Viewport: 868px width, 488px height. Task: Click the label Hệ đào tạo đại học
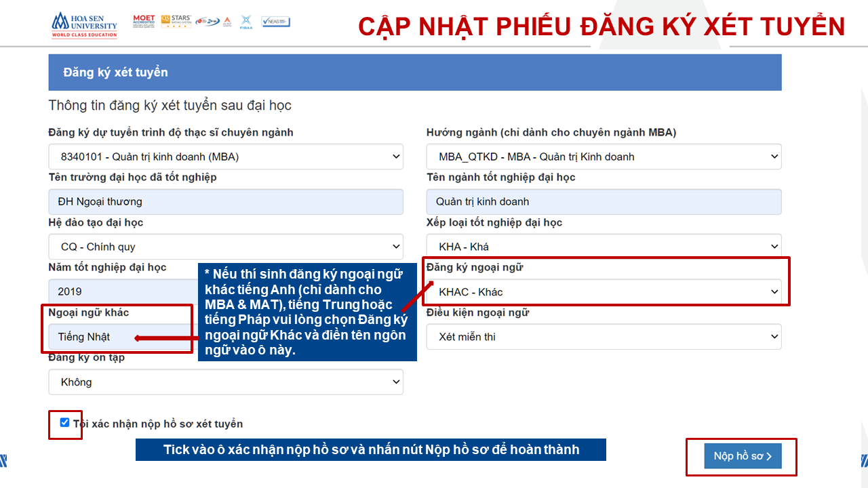coord(96,222)
